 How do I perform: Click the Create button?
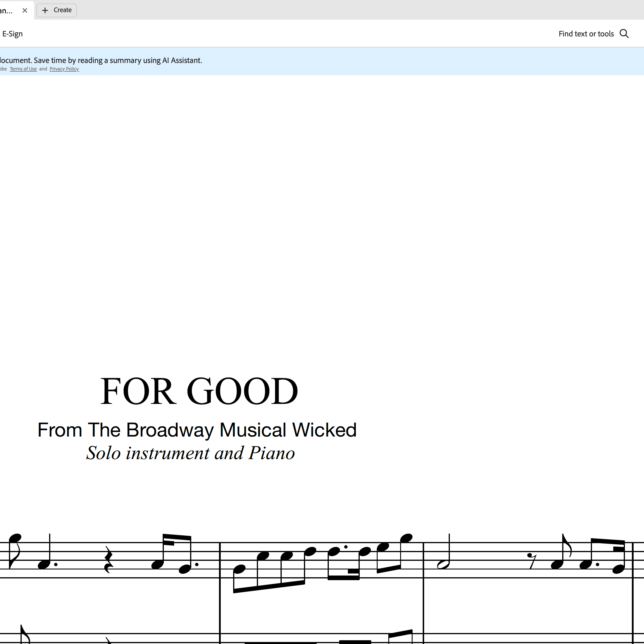57,10
